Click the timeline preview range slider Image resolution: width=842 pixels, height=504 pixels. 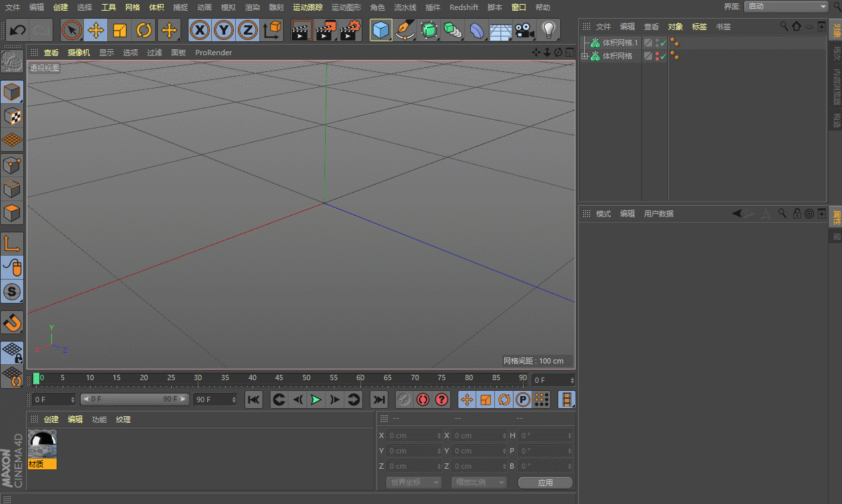click(x=135, y=399)
